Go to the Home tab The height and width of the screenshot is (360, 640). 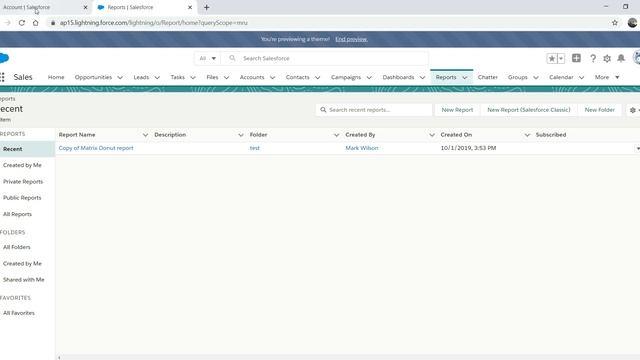click(56, 77)
